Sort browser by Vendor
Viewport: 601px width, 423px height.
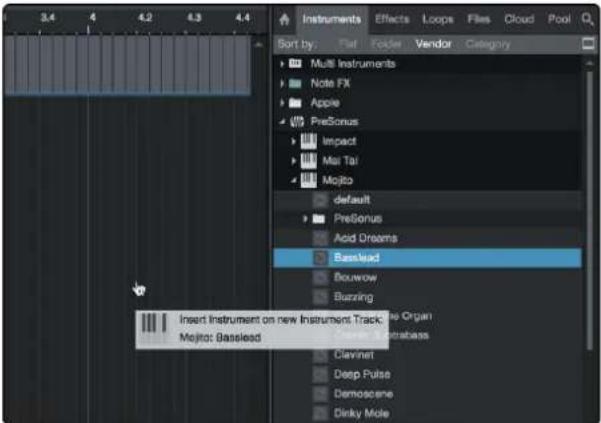[433, 44]
